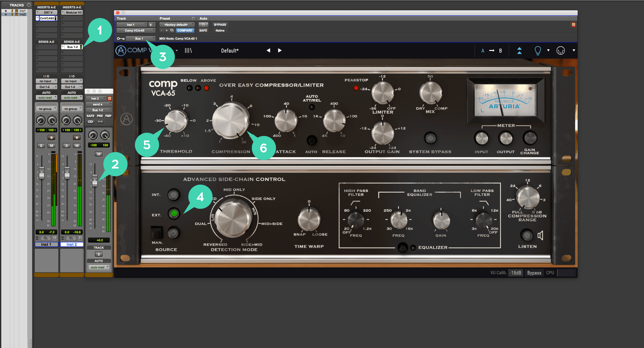
Task: Go to the previous preset arrow
Action: (x=268, y=50)
